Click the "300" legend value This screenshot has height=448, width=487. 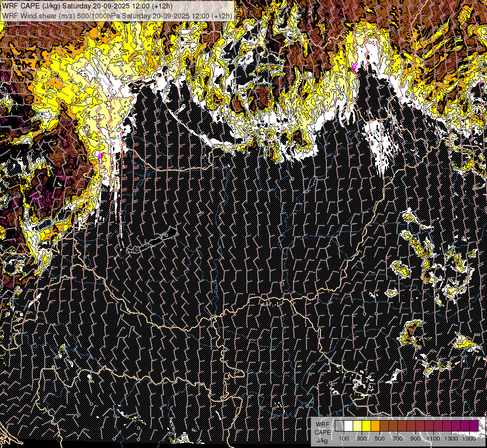pyautogui.click(x=362, y=439)
